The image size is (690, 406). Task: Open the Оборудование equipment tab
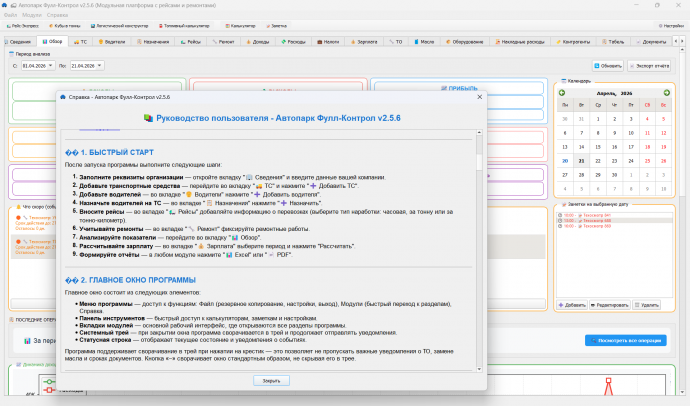coord(465,42)
